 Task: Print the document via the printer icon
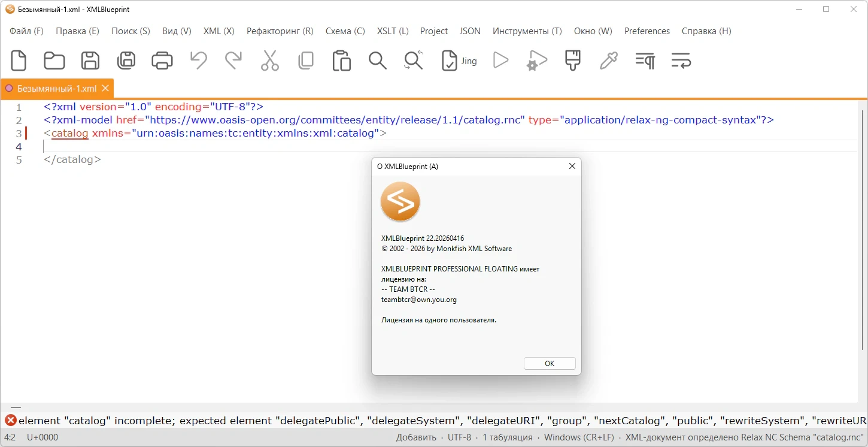pyautogui.click(x=162, y=61)
